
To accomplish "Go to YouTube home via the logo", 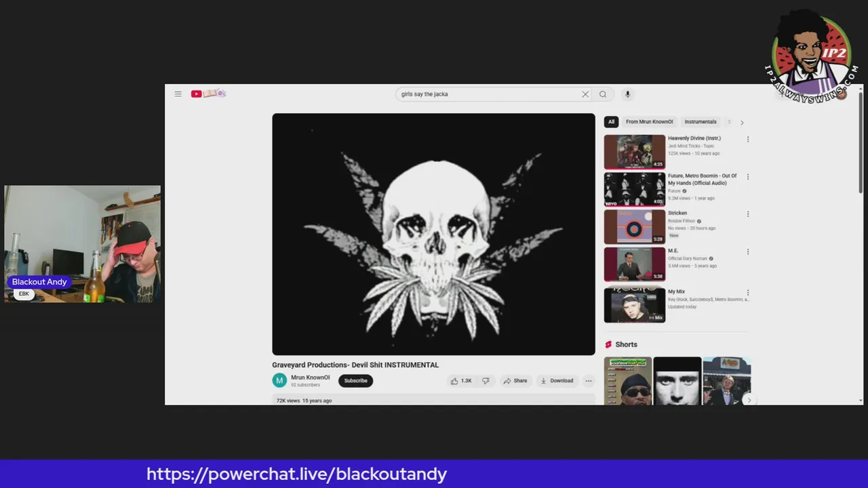I will pos(208,94).
